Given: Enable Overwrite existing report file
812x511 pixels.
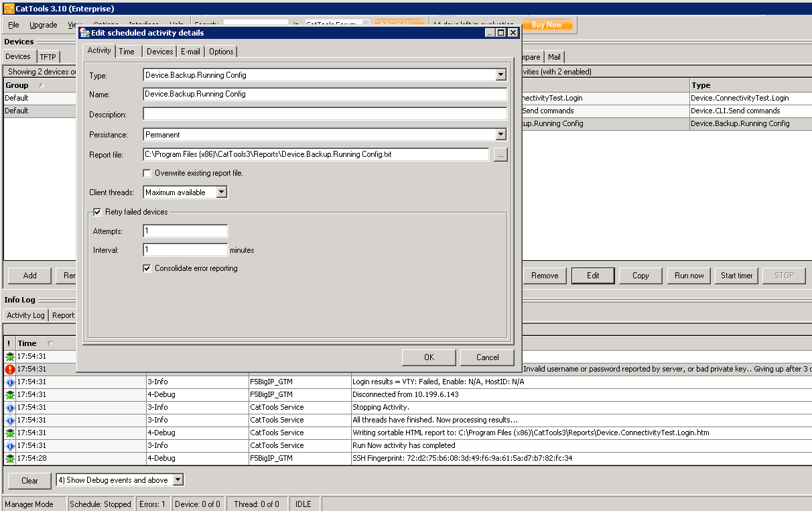Looking at the screenshot, I should click(x=147, y=173).
